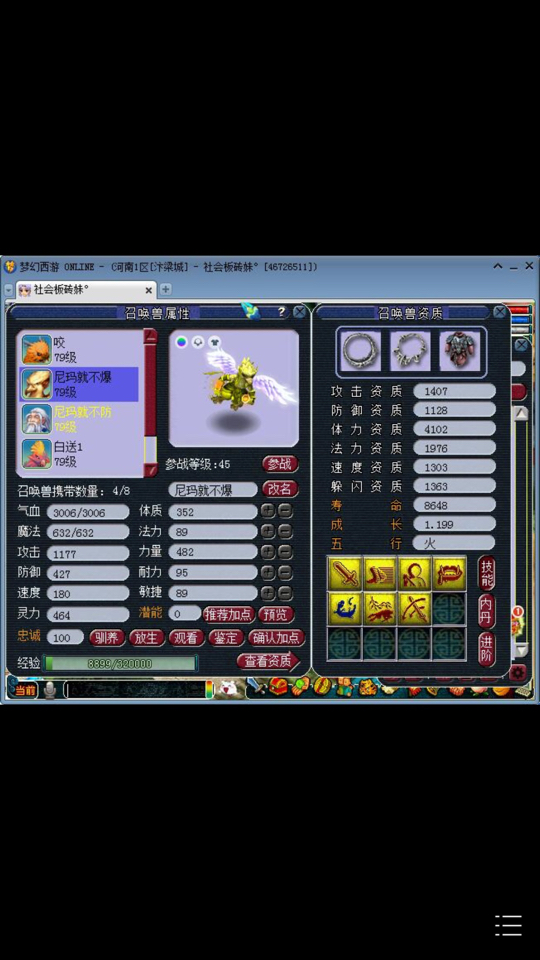This screenshot has height=960, width=540.
Task: Select summon 咬 in the list
Action: coord(80,350)
